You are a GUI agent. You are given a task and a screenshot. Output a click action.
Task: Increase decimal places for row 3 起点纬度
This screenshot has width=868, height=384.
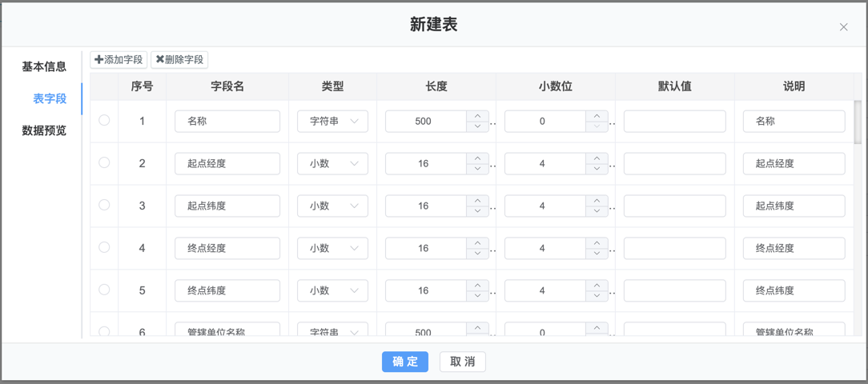pyautogui.click(x=597, y=201)
